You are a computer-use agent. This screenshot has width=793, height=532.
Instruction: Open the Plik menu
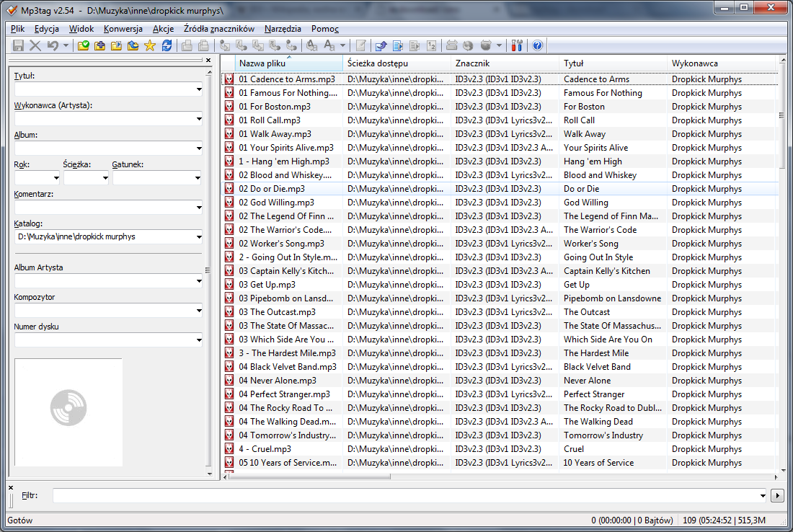click(18, 29)
